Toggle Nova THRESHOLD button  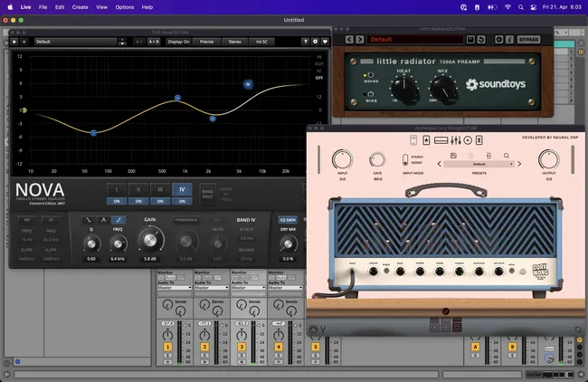click(x=186, y=220)
